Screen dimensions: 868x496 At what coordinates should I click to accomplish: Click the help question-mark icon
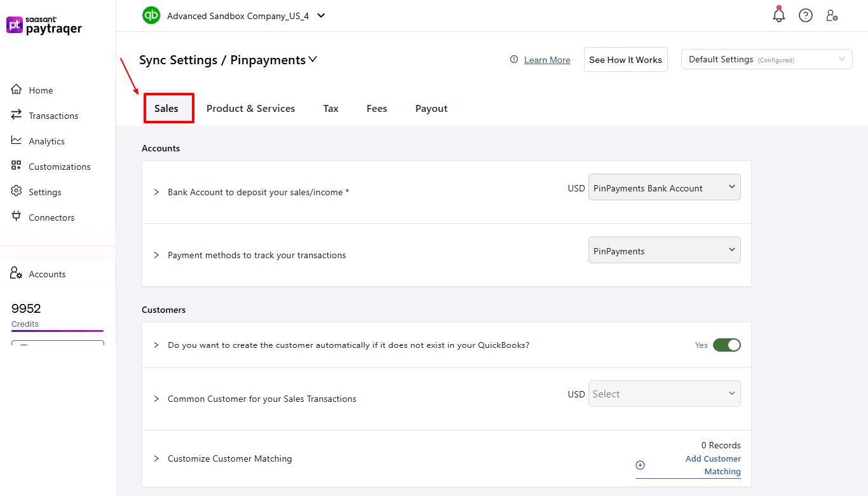pyautogui.click(x=806, y=15)
